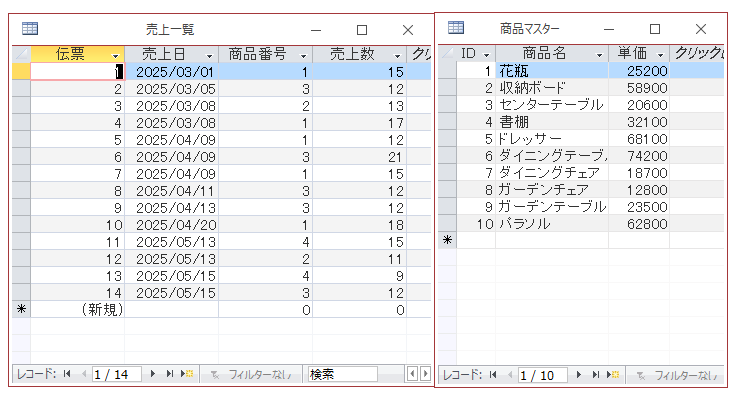Click new-record asterisk selector in 売上一覧

point(21,309)
